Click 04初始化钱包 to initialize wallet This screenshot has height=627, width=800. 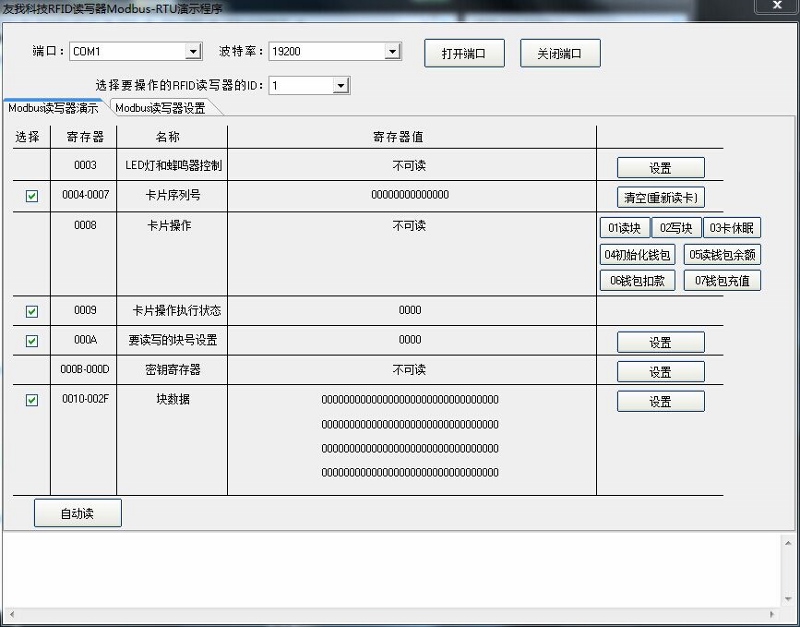636,254
